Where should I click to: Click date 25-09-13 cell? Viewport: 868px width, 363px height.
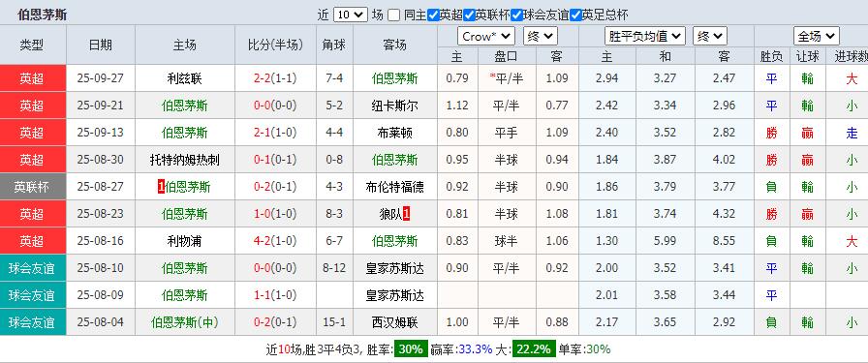[100, 133]
